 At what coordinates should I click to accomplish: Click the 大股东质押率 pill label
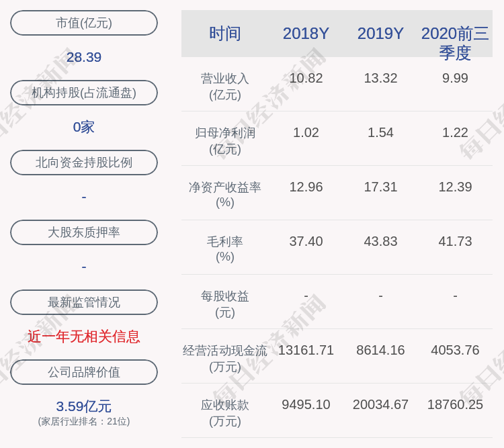click(84, 232)
